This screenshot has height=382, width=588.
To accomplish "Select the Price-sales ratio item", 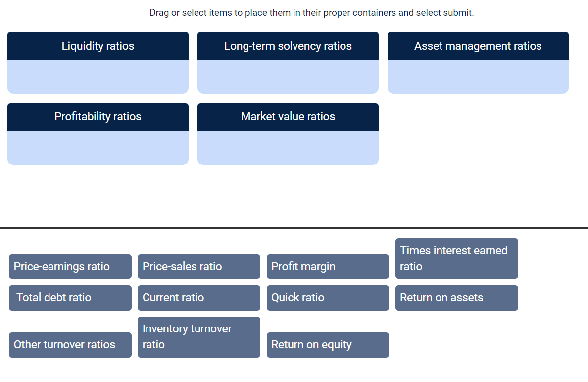I will tap(198, 267).
